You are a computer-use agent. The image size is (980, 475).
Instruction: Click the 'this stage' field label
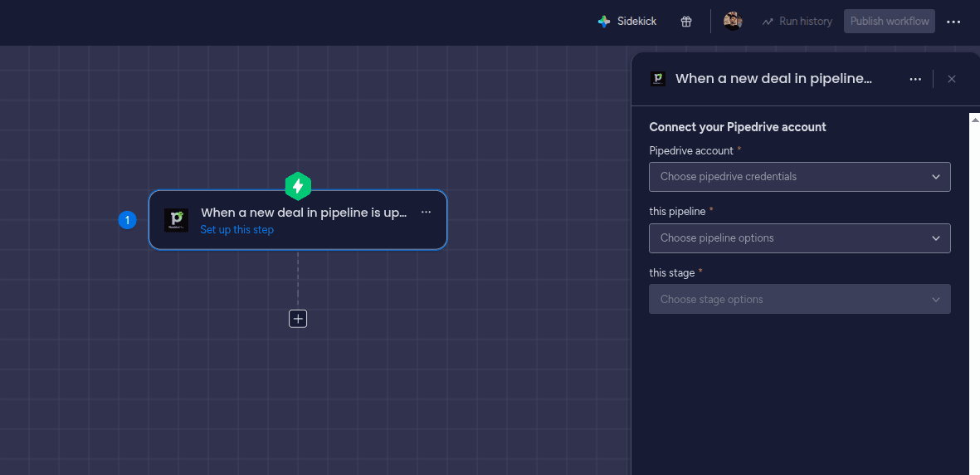click(672, 273)
